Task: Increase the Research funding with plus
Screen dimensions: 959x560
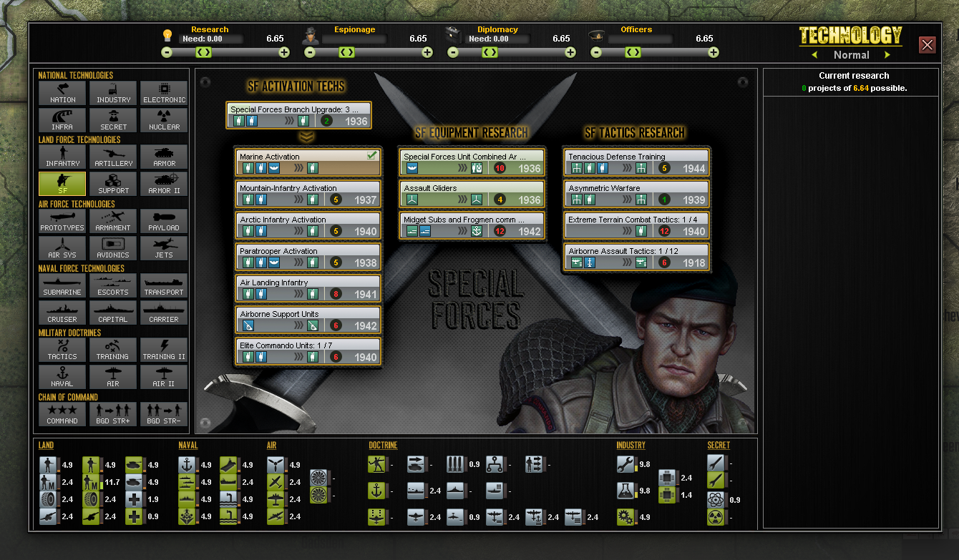Action: (284, 52)
